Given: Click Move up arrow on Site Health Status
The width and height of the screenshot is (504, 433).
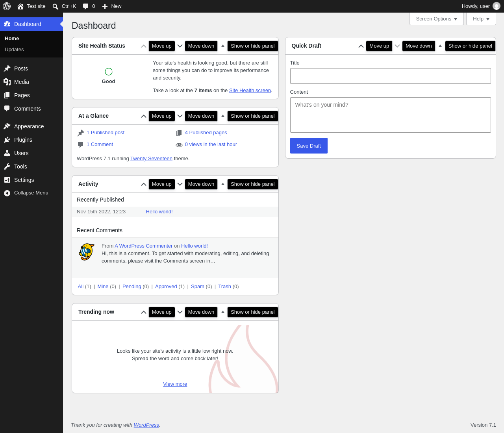Looking at the screenshot, I should tap(144, 46).
